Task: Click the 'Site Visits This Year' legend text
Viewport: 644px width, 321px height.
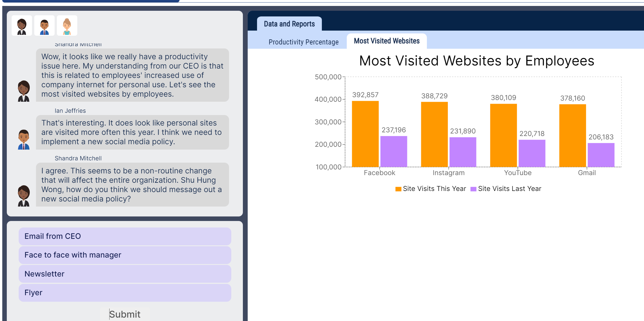Action: (x=434, y=189)
